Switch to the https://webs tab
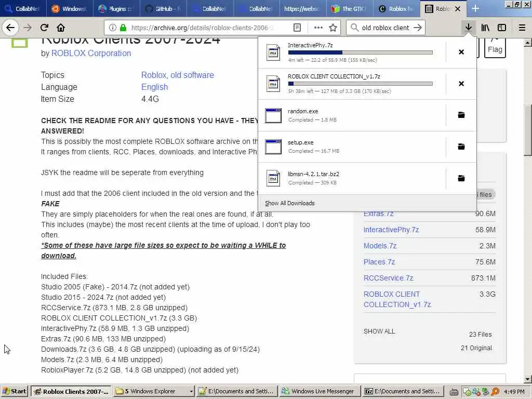Screen dimensions: 532x399 click(303, 9)
